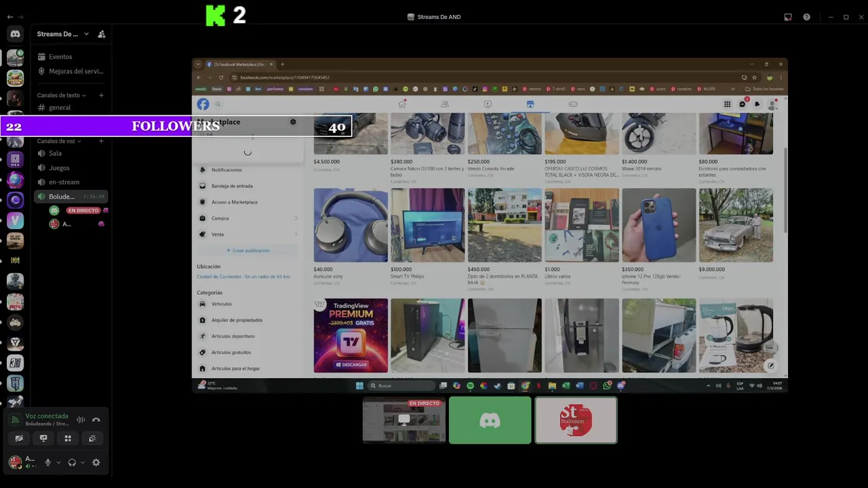In the stream, click Ciudad de Corrientes location link

click(243, 277)
